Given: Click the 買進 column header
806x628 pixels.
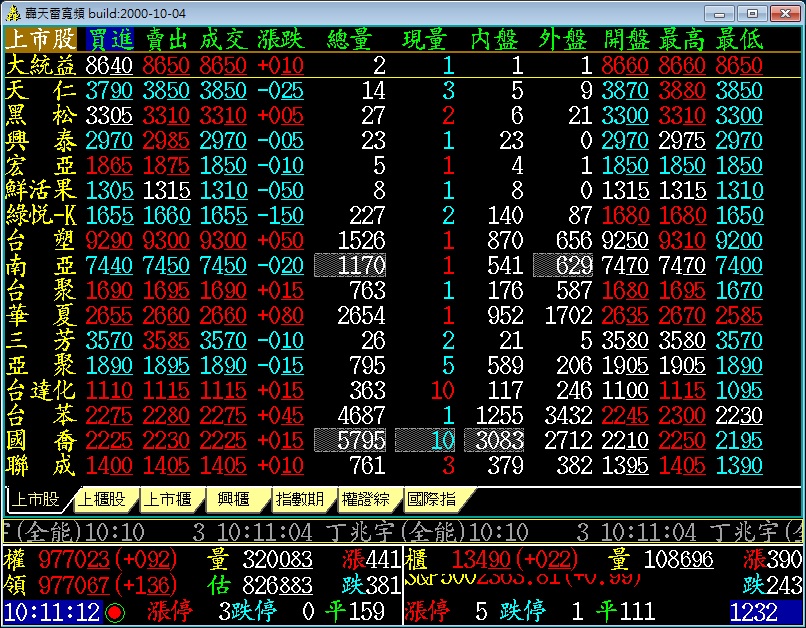Looking at the screenshot, I should [109, 39].
